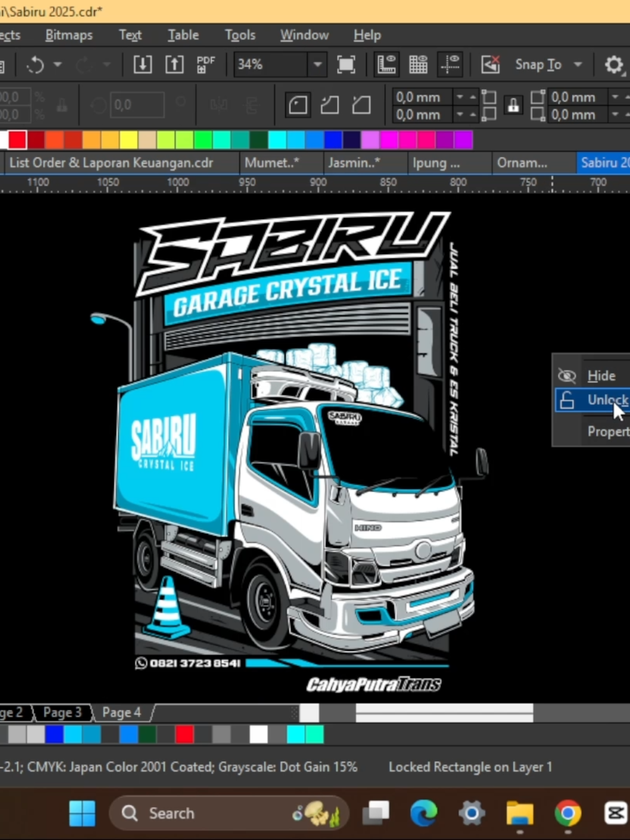The image size is (630, 840).
Task: Click the 34% zoom level field
Action: [271, 65]
